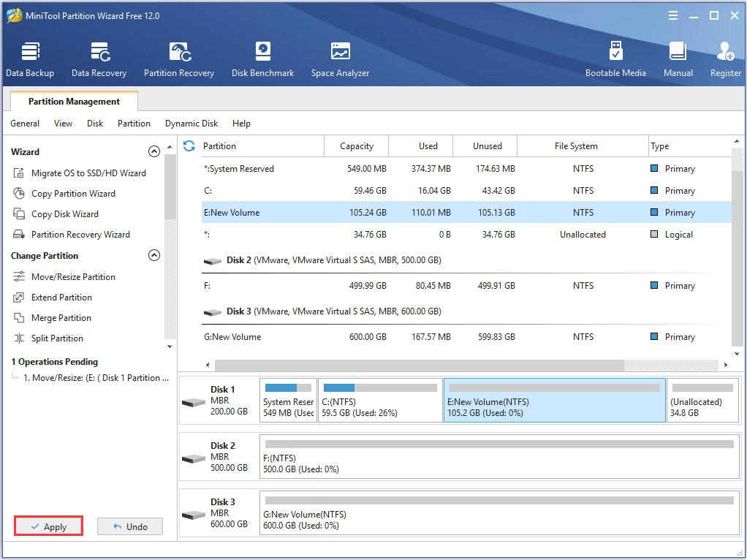Click the Register icon
The width and height of the screenshot is (747, 560).
(x=726, y=59)
